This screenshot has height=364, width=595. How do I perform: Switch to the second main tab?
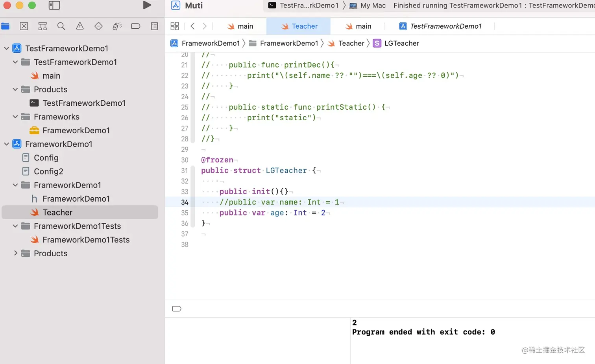tap(358, 26)
